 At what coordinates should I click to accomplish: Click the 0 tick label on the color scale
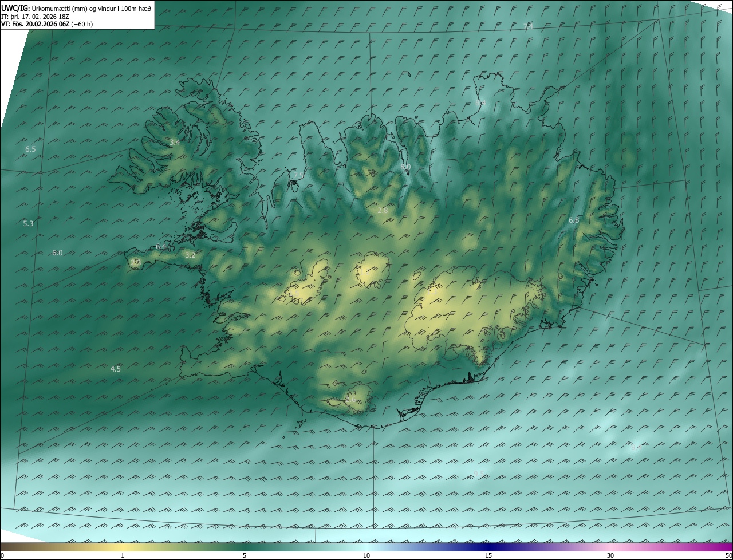(2, 555)
